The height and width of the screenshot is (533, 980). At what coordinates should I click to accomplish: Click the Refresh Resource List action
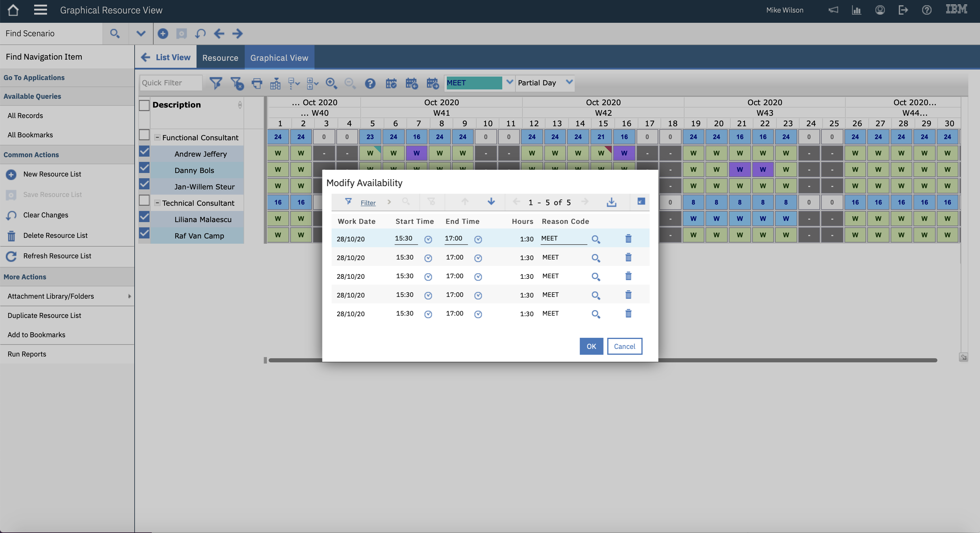click(57, 256)
